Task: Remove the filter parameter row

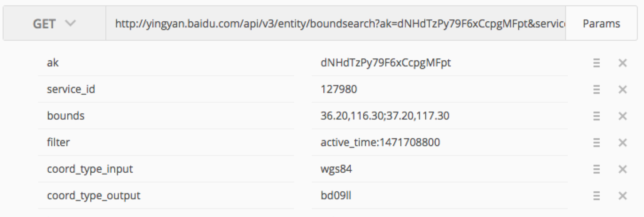Action: point(622,143)
